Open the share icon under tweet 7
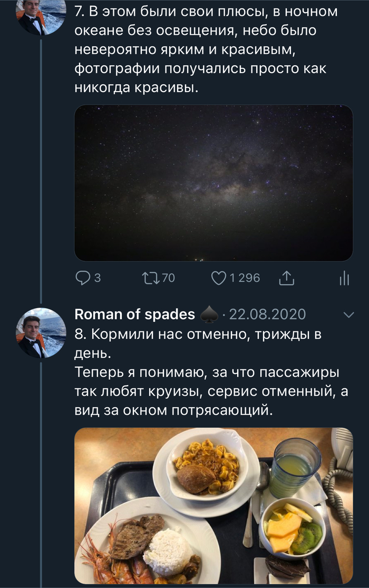369x588 pixels. click(x=286, y=278)
